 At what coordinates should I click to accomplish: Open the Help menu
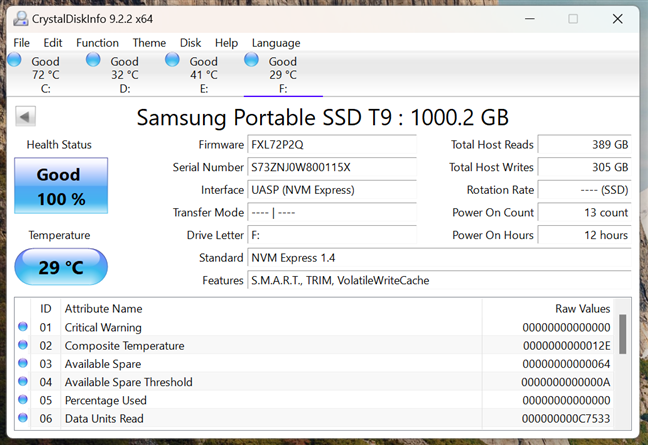226,43
